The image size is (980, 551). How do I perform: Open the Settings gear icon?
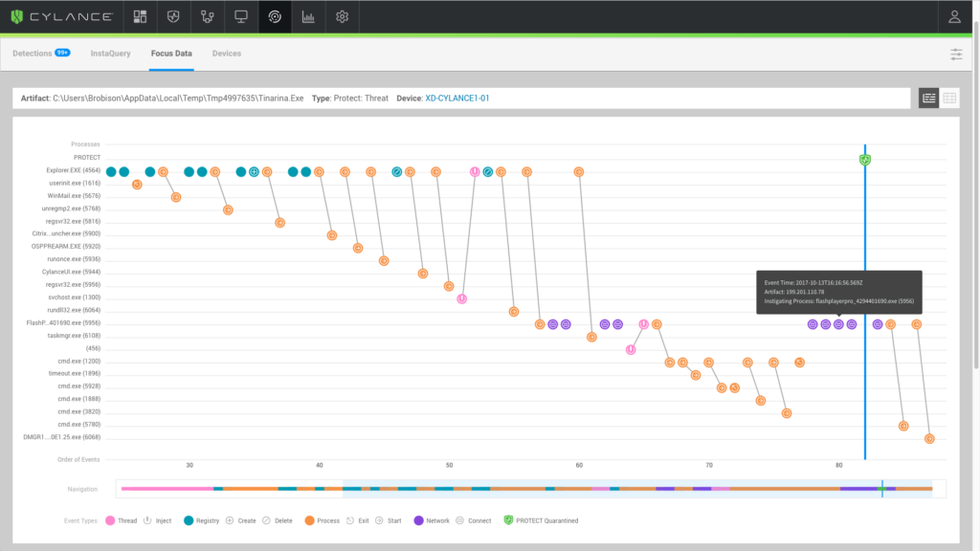(x=342, y=17)
